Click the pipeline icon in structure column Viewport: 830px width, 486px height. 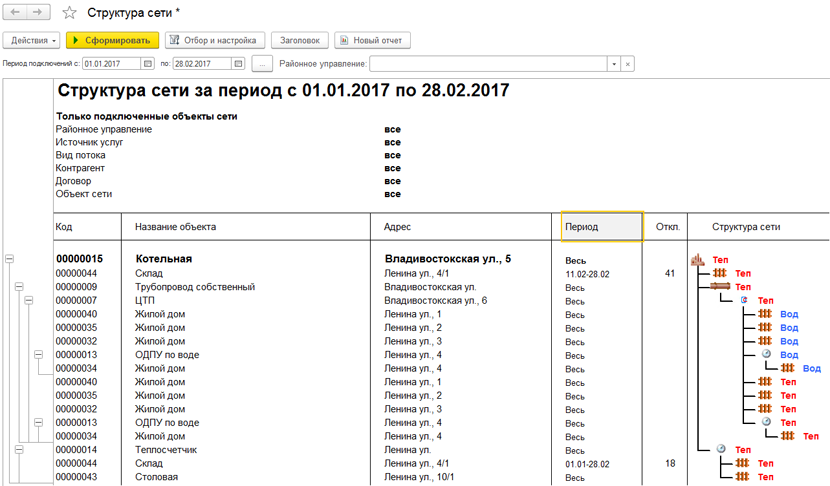point(720,287)
